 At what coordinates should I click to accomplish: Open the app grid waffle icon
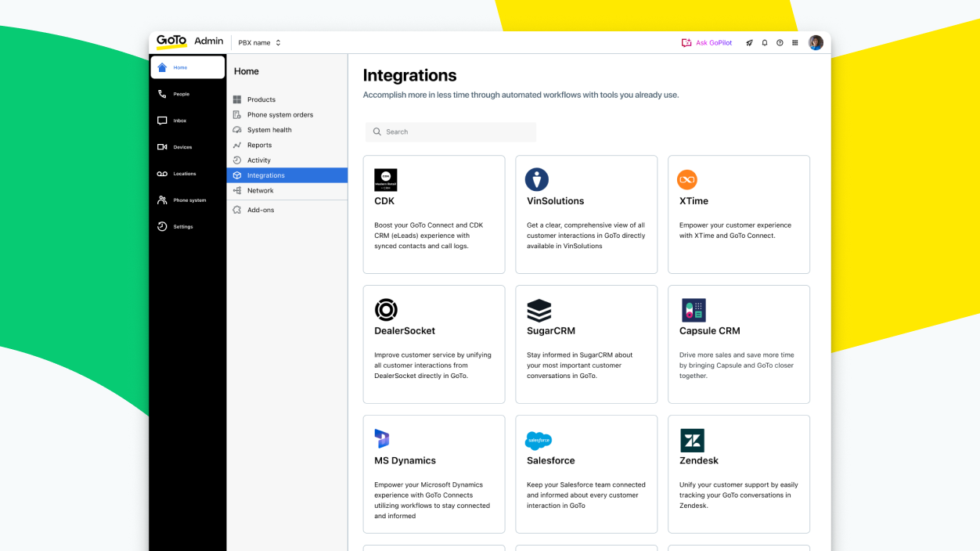795,42
